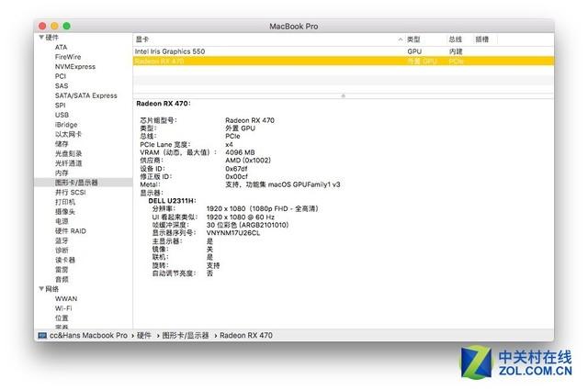Open 光盘刻录 in the sidebar

[68, 153]
